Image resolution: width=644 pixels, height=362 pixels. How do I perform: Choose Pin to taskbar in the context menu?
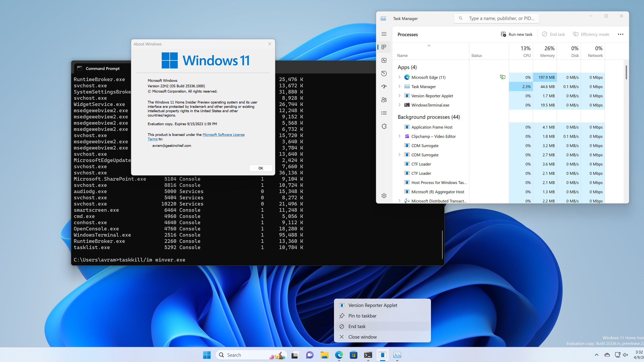[362, 316]
